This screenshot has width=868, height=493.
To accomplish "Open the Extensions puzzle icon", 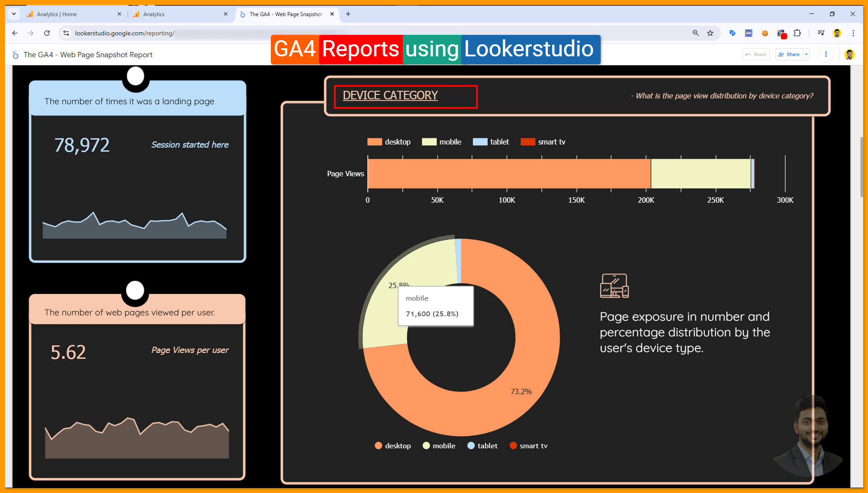I will 797,33.
